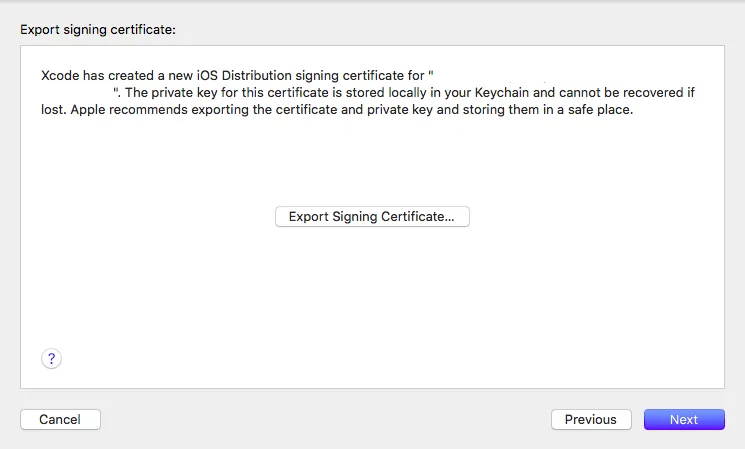745x449 pixels.
Task: Open help with the question mark icon
Action: click(52, 359)
